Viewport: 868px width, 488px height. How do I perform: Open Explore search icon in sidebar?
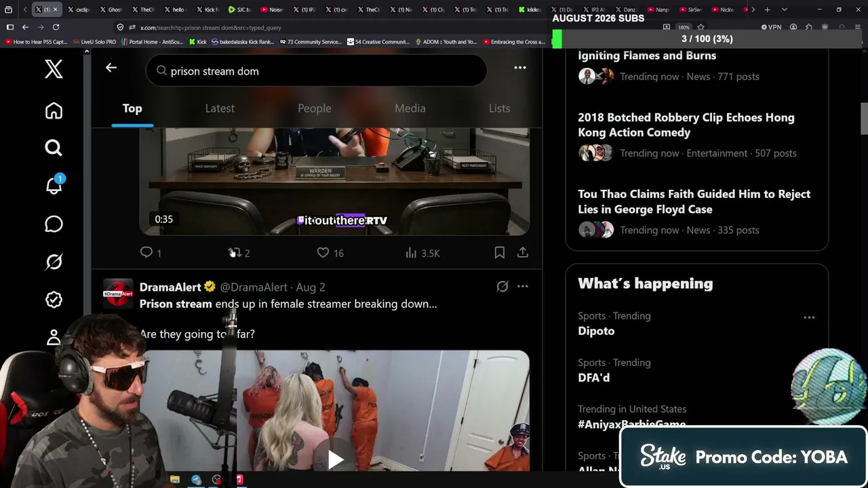54,148
